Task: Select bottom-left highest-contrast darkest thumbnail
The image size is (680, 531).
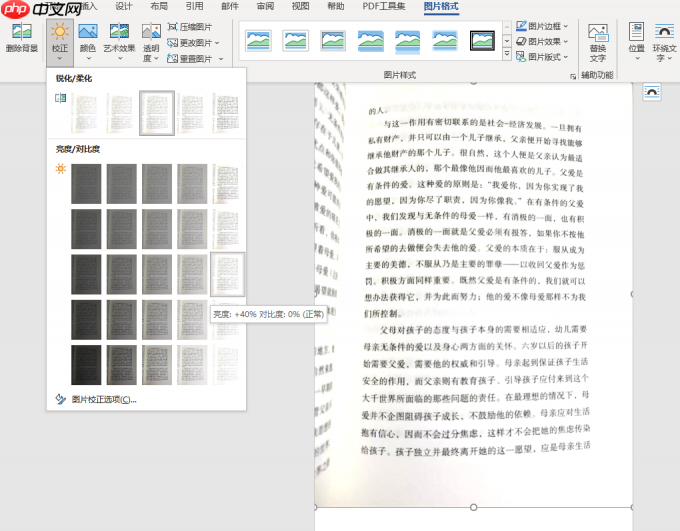Action: (86, 365)
